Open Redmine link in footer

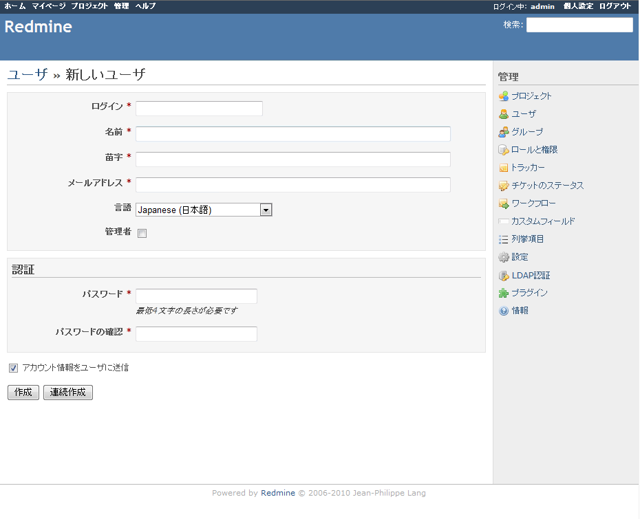click(x=278, y=493)
